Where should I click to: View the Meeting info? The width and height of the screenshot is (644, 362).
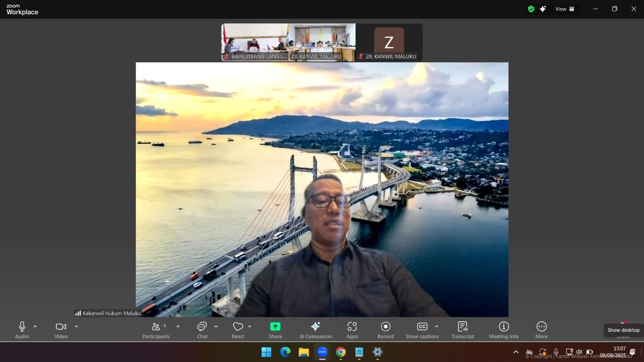point(504,330)
